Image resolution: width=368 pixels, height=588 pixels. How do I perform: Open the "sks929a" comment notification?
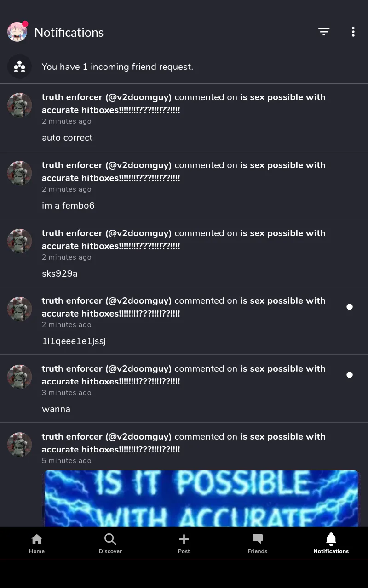[x=184, y=253]
